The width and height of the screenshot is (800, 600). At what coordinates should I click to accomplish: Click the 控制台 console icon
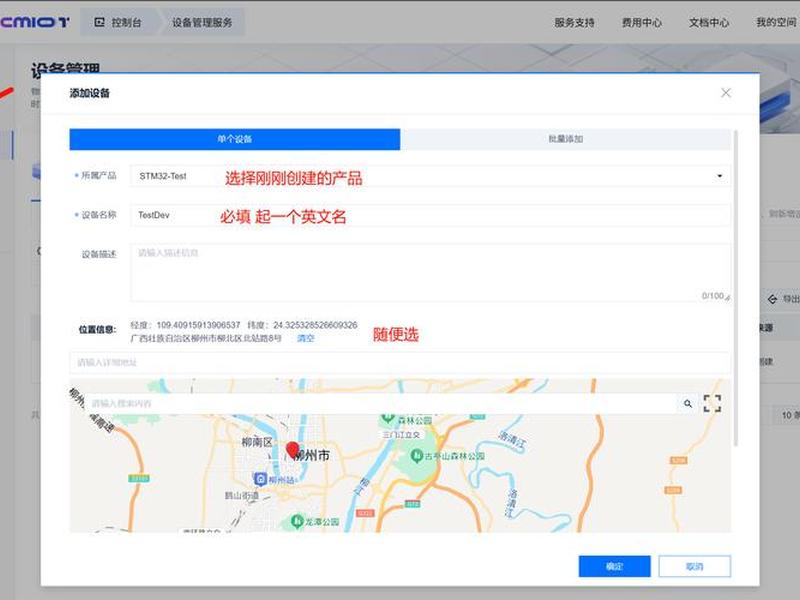point(99,22)
